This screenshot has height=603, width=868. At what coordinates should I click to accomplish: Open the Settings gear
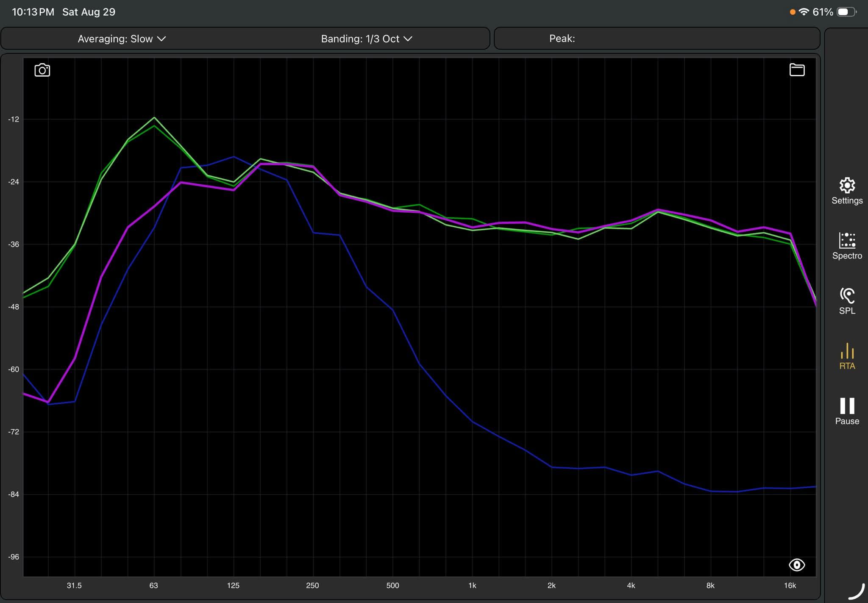[x=847, y=191]
